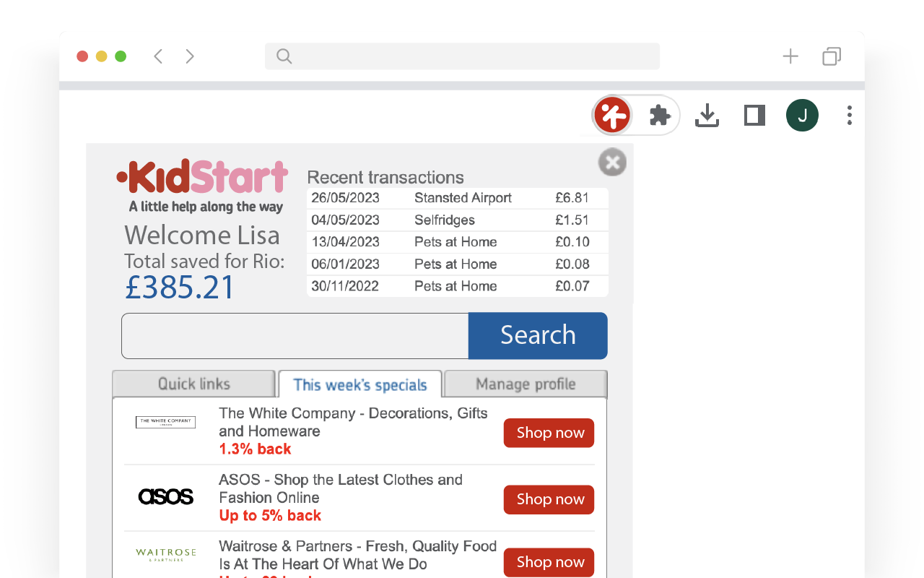The height and width of the screenshot is (578, 924).
Task: Click the ASOS logo thumbnail
Action: 166,496
